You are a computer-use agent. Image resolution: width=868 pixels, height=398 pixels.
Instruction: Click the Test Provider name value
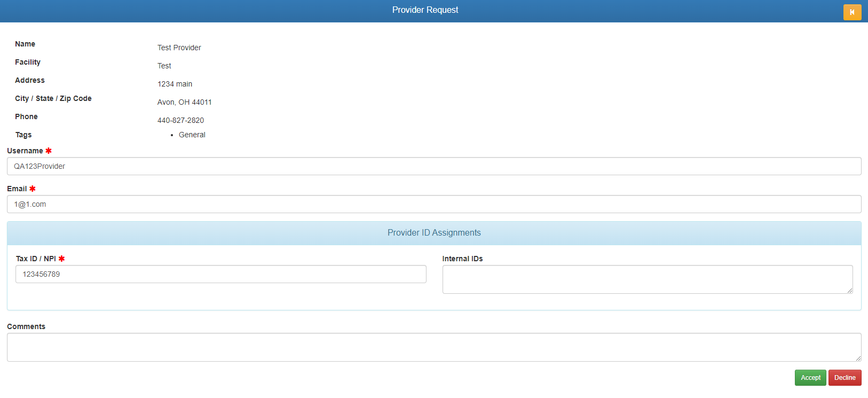pyautogui.click(x=179, y=48)
